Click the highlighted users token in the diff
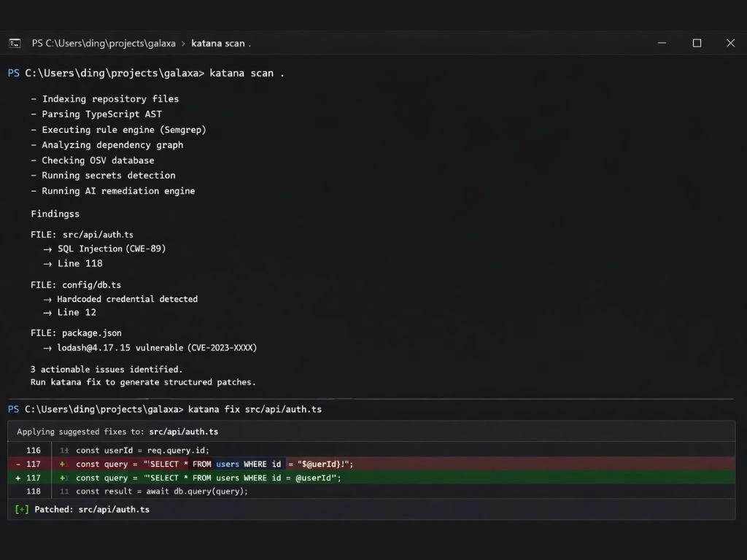Screen dimensions: 747x560 [x=228, y=463]
